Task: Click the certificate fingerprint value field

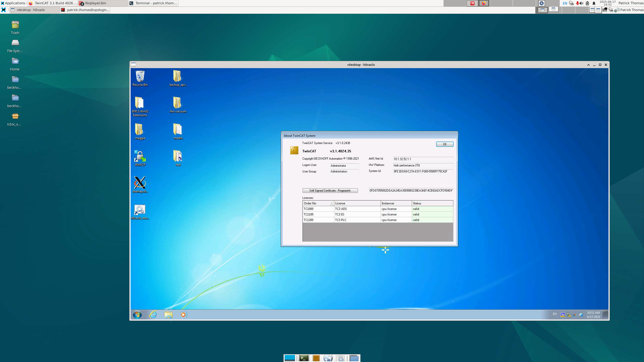Action: pos(411,190)
